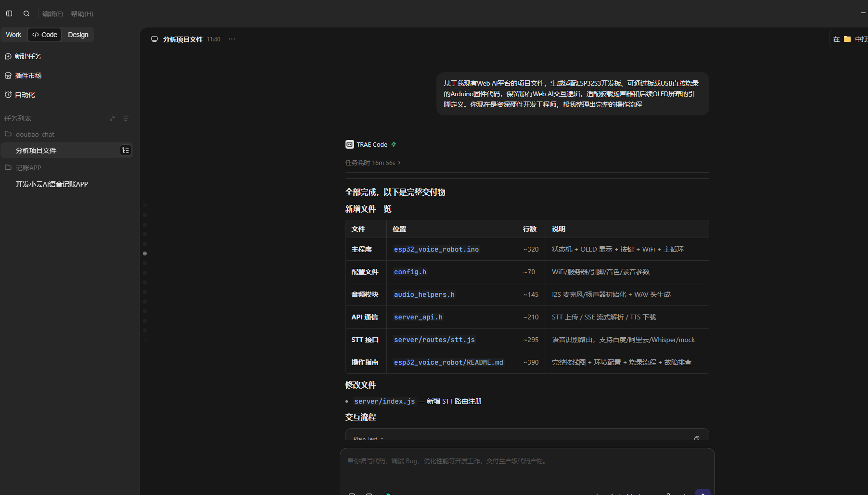Click the green lightning bolt beside TRAE Code
Image resolution: width=868 pixels, height=495 pixels.
click(x=394, y=144)
